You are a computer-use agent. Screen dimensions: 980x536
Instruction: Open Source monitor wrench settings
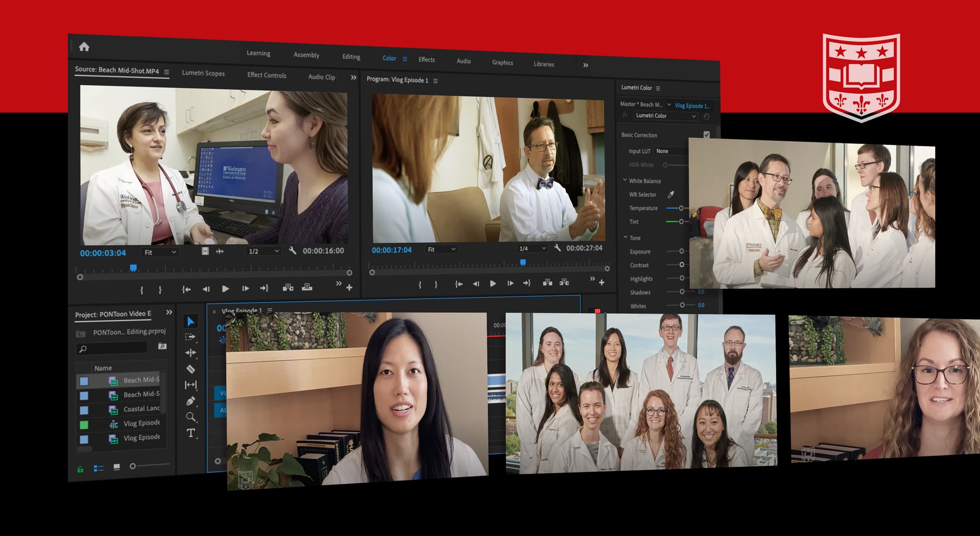pos(292,250)
